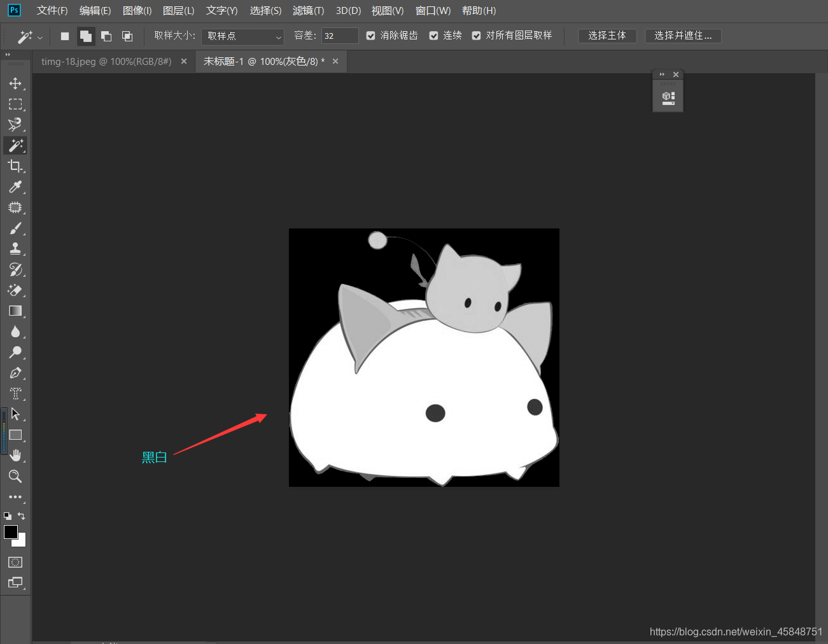Expand the toolbox double-arrow at top
The width and height of the screenshot is (828, 644).
[x=8, y=55]
